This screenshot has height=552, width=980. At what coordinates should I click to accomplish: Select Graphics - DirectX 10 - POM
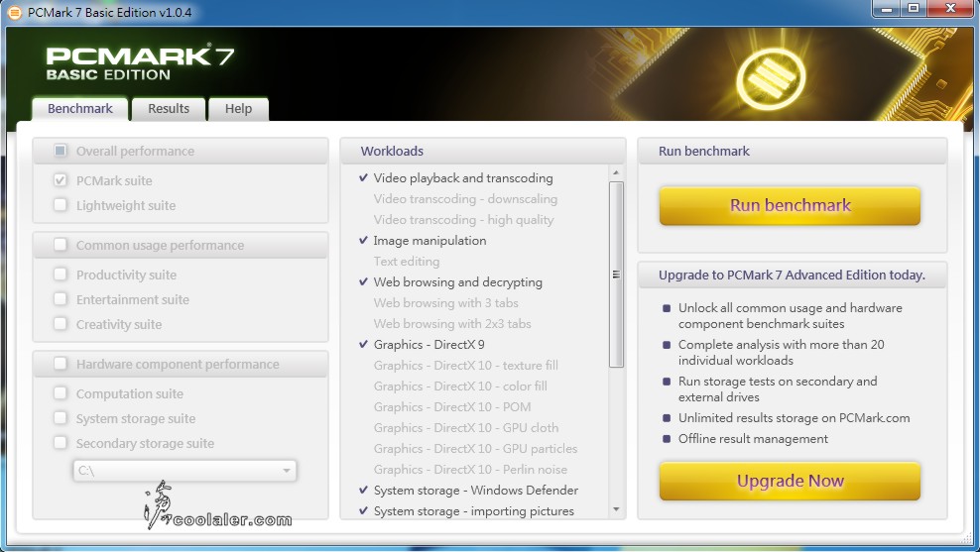[452, 406]
